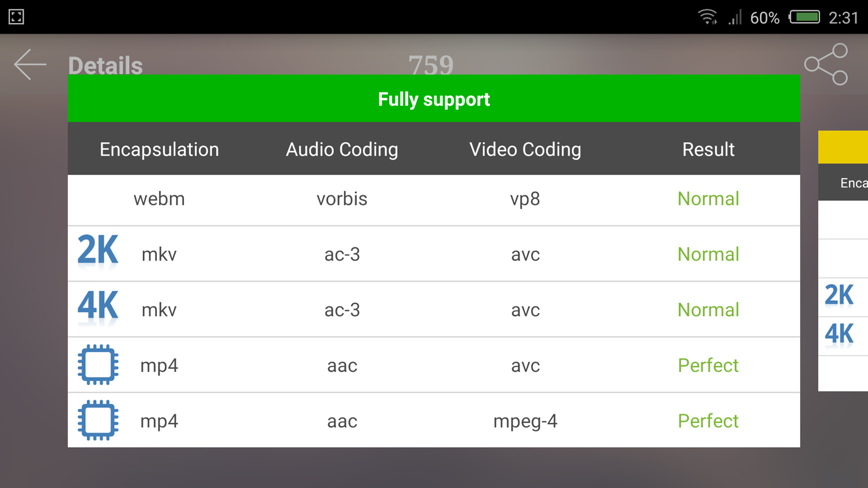The image size is (868, 488).
Task: Tap the 2K badge on right card
Action: [x=839, y=295]
